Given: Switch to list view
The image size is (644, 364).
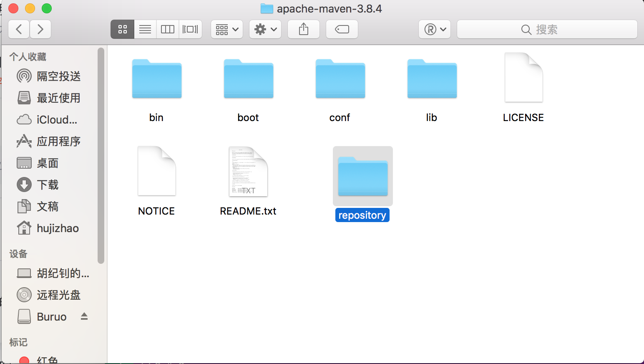Looking at the screenshot, I should (x=145, y=29).
